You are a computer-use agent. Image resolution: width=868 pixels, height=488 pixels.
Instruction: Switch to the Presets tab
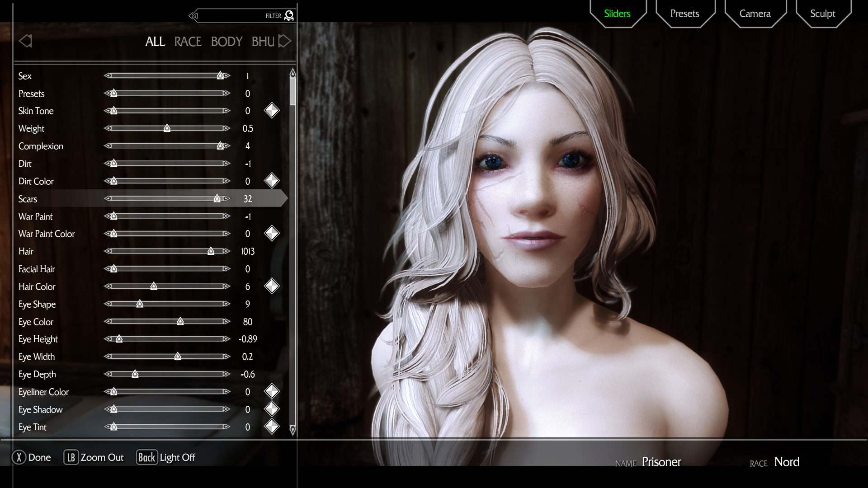685,14
